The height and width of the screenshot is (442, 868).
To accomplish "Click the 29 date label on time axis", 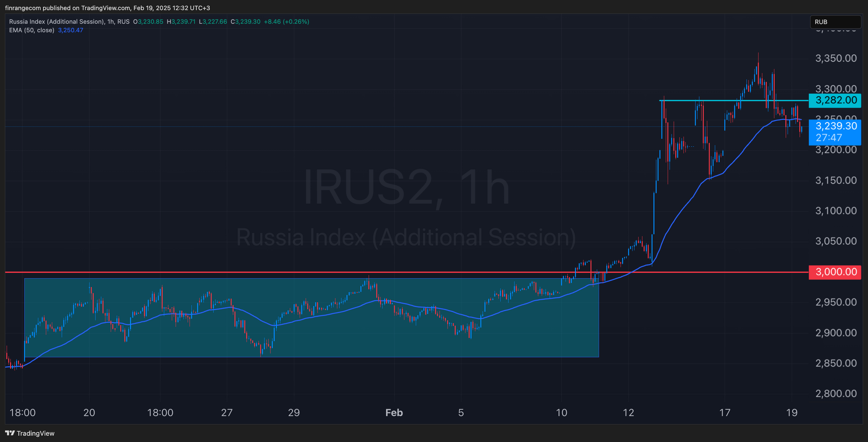I will point(294,413).
